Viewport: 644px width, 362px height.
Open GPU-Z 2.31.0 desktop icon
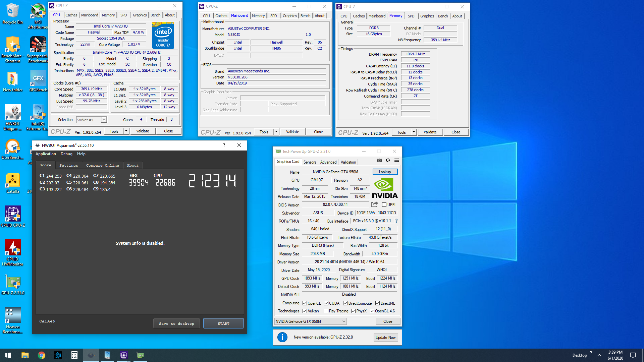click(13, 285)
